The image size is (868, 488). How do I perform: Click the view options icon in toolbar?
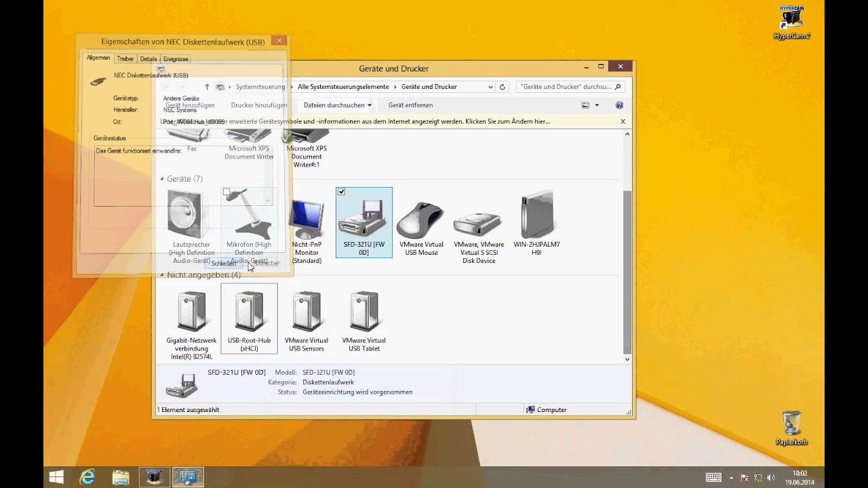point(585,105)
